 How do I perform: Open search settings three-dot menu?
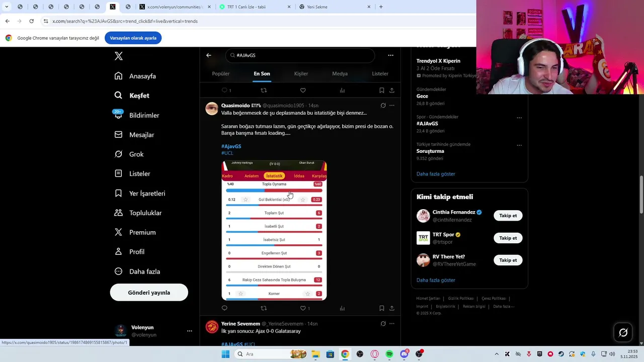click(x=390, y=55)
